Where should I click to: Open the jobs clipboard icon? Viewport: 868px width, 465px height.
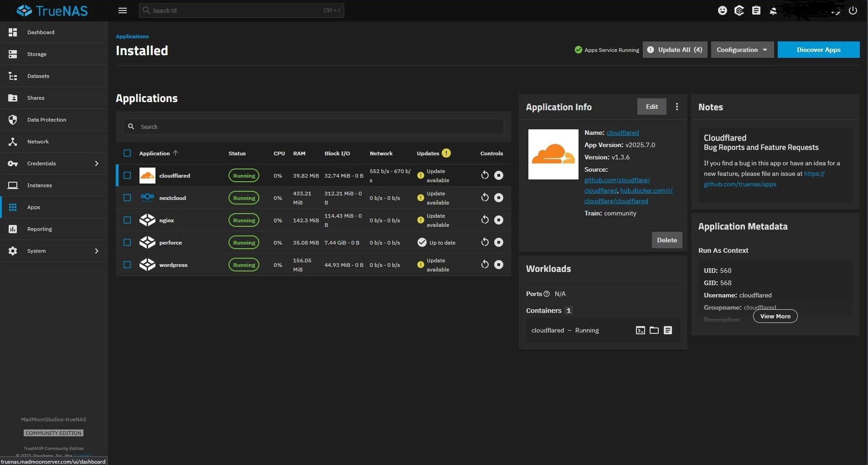pyautogui.click(x=756, y=10)
